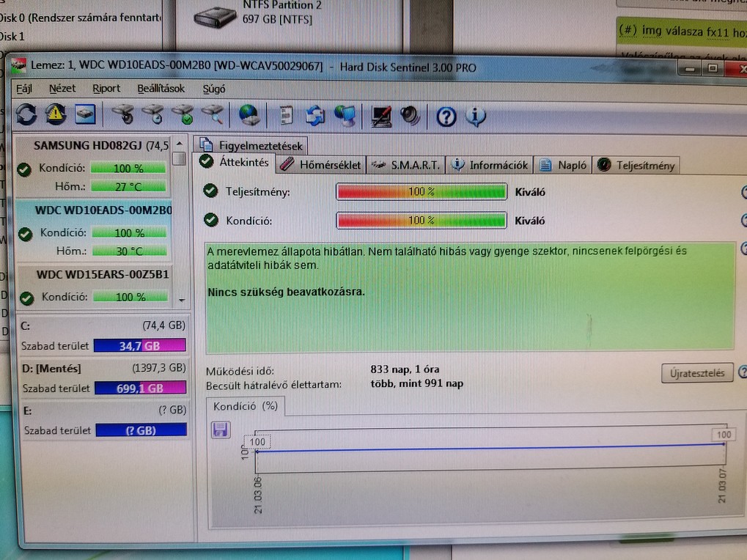Open the Beállítások menu
Screen dimensions: 747x560
click(x=161, y=89)
